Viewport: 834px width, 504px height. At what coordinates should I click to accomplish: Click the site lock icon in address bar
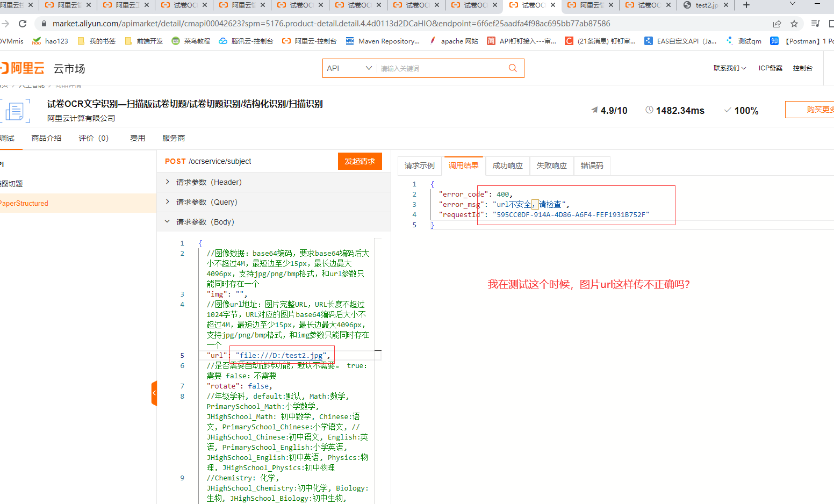coord(44,24)
